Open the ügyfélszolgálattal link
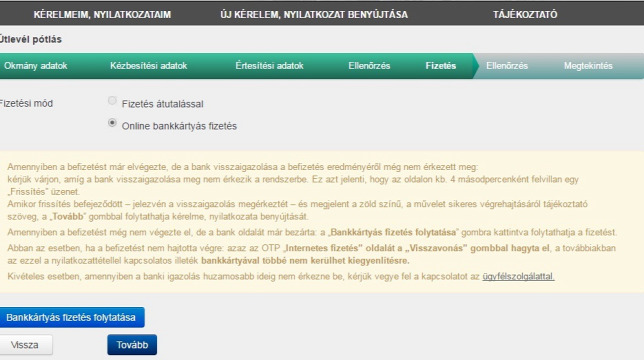Screen dimensions: 644x360 (x=518, y=276)
